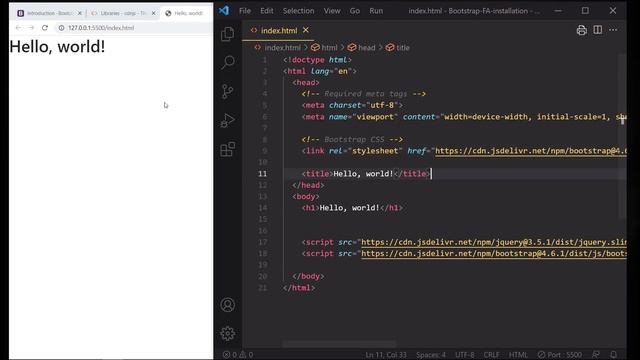Click HTML language mode in status bar
This screenshot has width=640, height=360.
[x=518, y=355]
